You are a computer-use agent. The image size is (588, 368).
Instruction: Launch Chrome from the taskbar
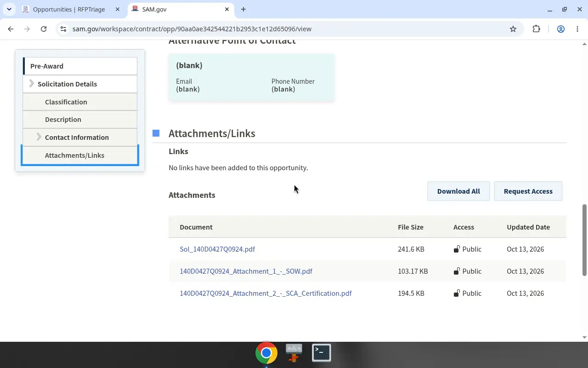pyautogui.click(x=266, y=353)
